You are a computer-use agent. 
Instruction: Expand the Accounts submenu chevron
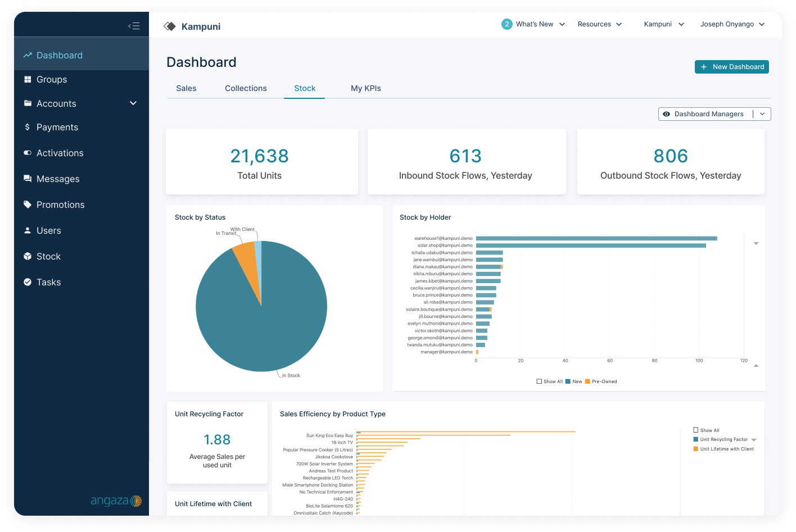click(133, 103)
